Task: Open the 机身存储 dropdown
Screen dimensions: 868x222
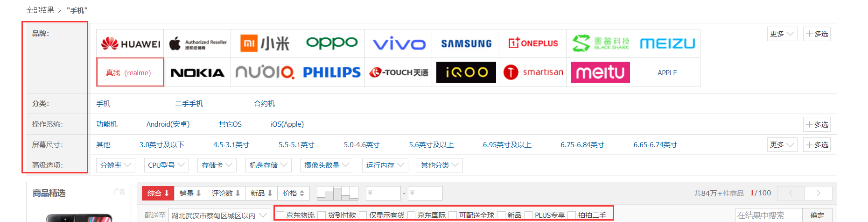Action: pos(268,165)
